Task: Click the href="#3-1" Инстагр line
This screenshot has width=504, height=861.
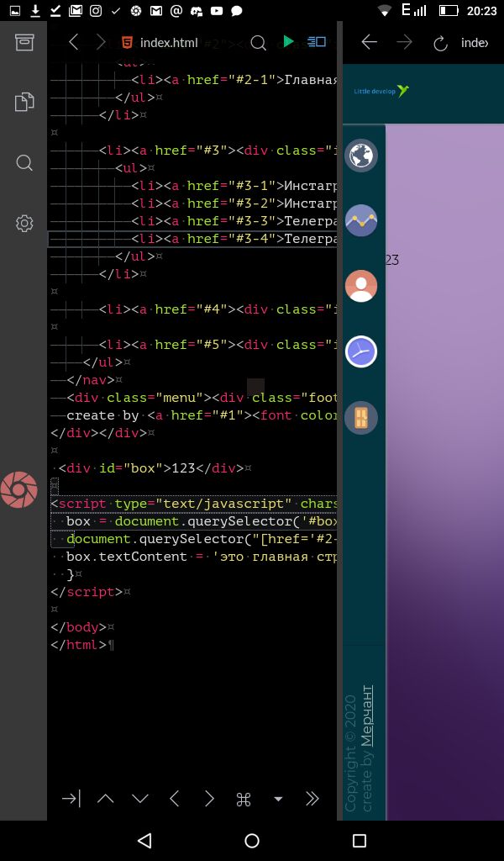Action: tap(192, 186)
